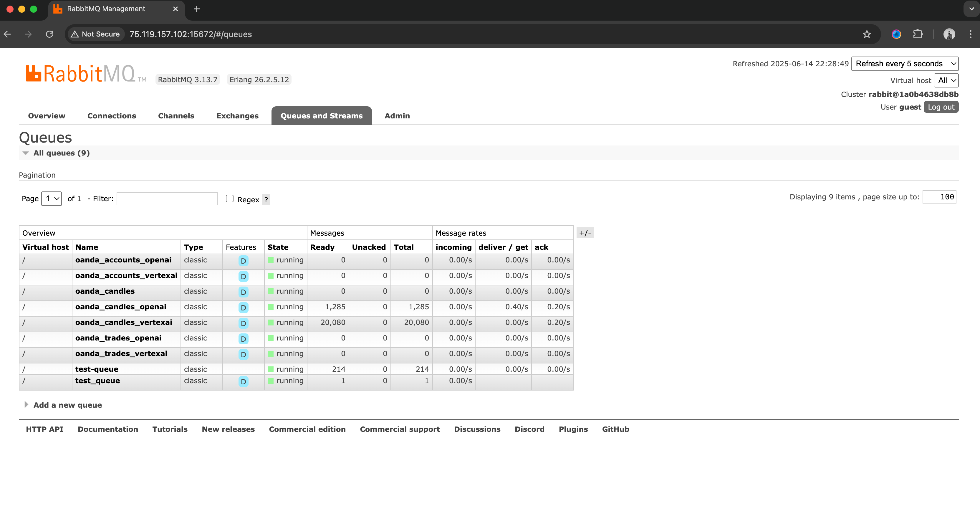Go to the Admin tab
This screenshot has height=506, width=980.
(x=397, y=116)
